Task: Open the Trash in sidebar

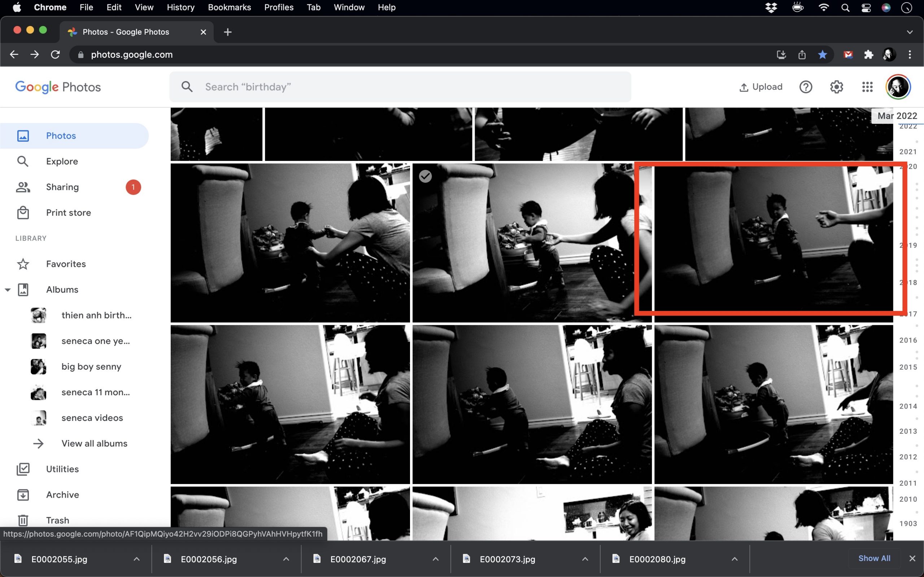Action: [x=57, y=520]
